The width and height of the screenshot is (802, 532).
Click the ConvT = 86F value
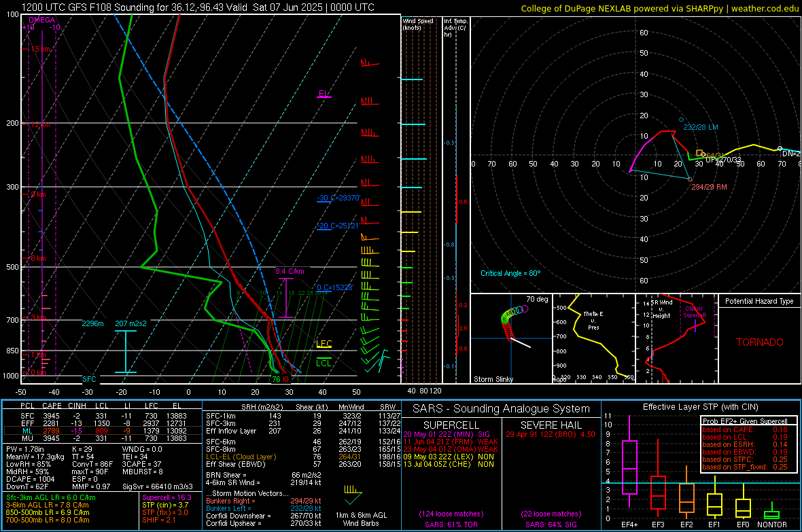coord(92,464)
